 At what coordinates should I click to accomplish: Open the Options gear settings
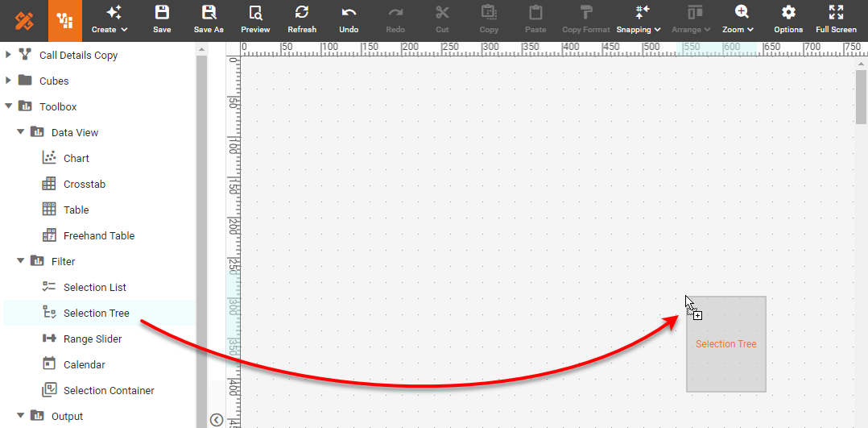click(x=788, y=20)
